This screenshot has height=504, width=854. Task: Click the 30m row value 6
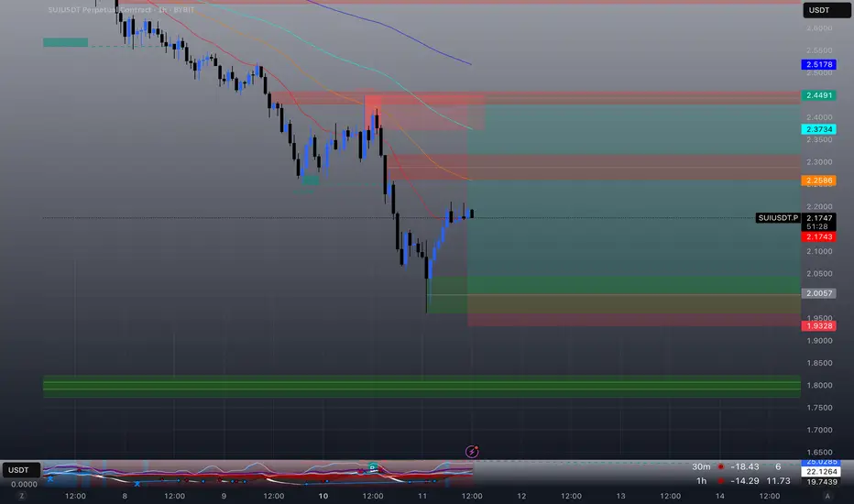tap(778, 467)
